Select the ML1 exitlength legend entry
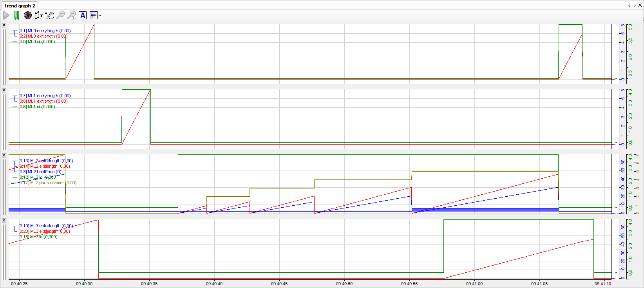Viewport: 644px width, 288px height. [x=43, y=101]
